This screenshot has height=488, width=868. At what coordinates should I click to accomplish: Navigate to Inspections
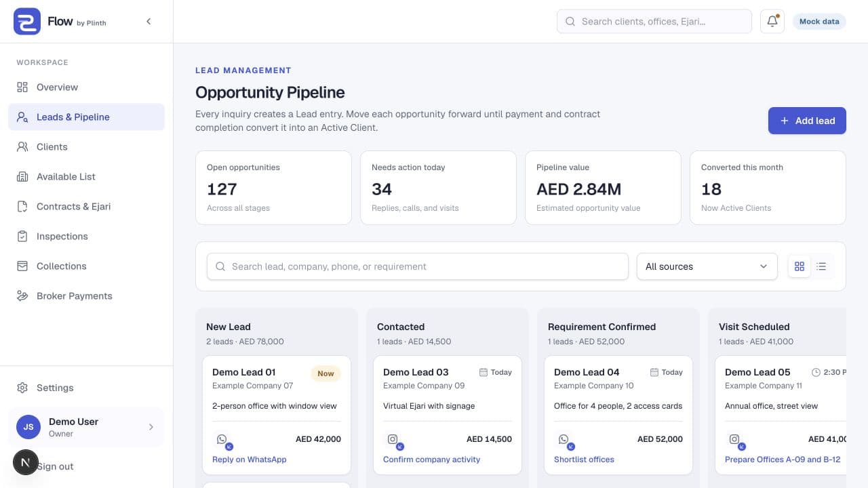click(86, 236)
